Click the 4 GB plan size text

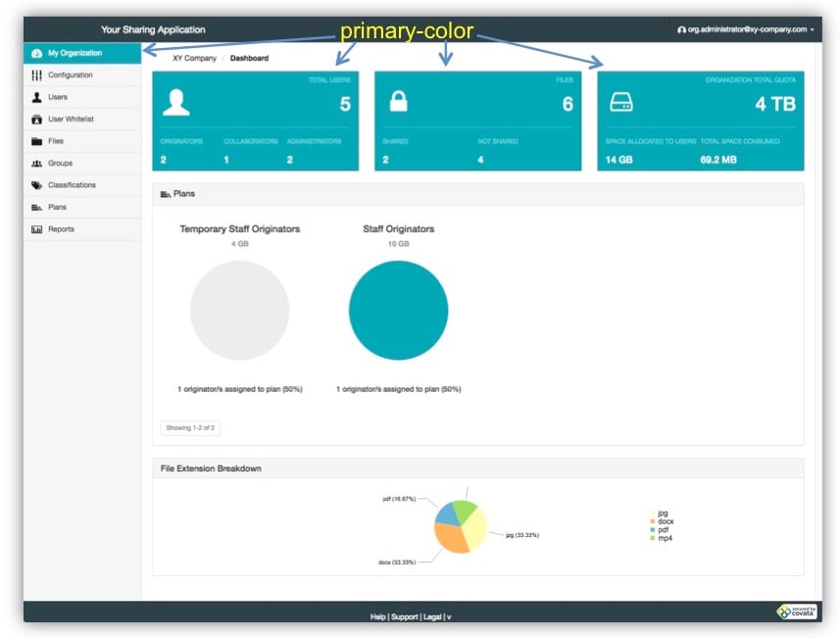click(x=240, y=244)
